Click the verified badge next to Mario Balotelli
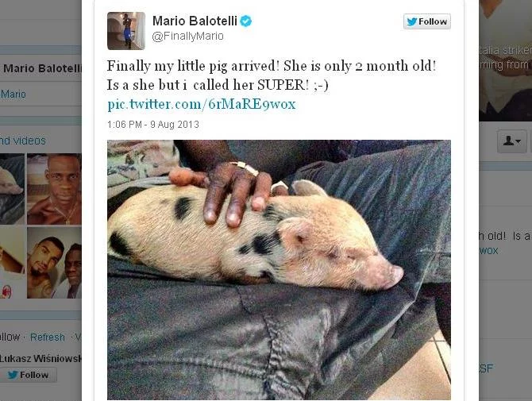Screen dimensions: 532x401 [246, 21]
